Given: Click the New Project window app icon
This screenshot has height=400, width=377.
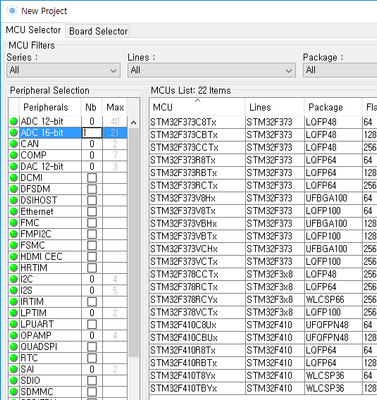Looking at the screenshot, I should [x=12, y=11].
